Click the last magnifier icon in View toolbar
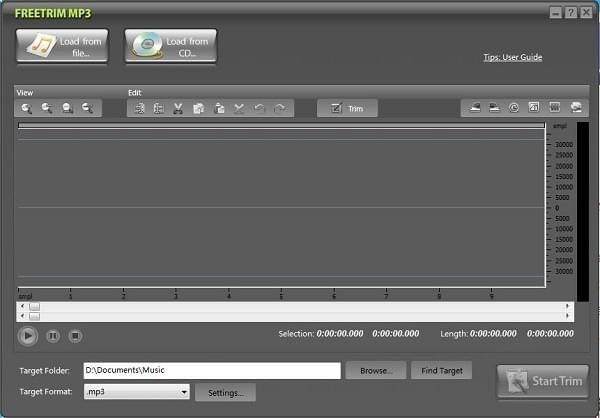The image size is (600, 418). pos(88,108)
